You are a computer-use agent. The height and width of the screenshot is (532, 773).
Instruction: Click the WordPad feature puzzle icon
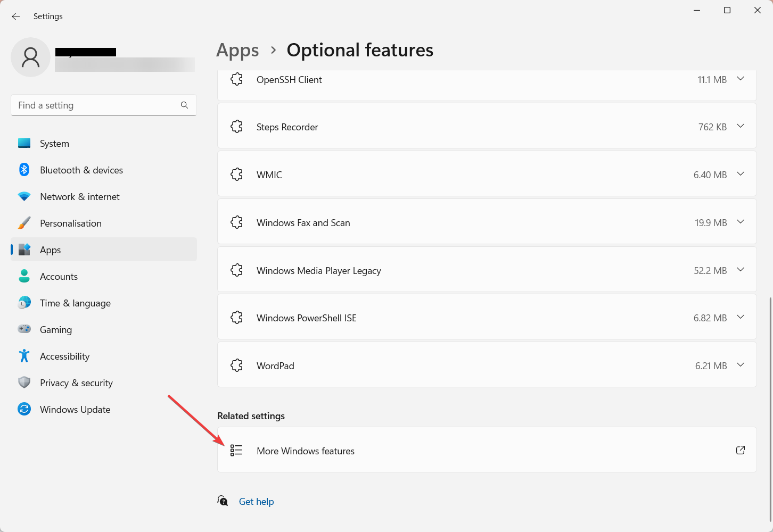tap(237, 365)
